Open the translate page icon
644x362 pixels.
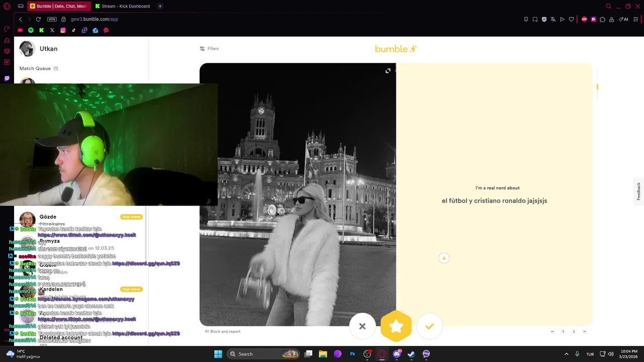coord(553,19)
